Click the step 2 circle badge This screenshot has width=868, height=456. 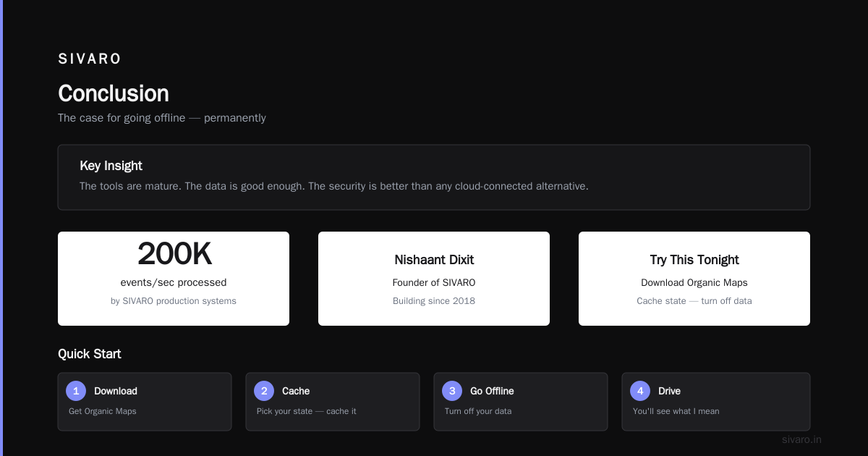(x=264, y=391)
